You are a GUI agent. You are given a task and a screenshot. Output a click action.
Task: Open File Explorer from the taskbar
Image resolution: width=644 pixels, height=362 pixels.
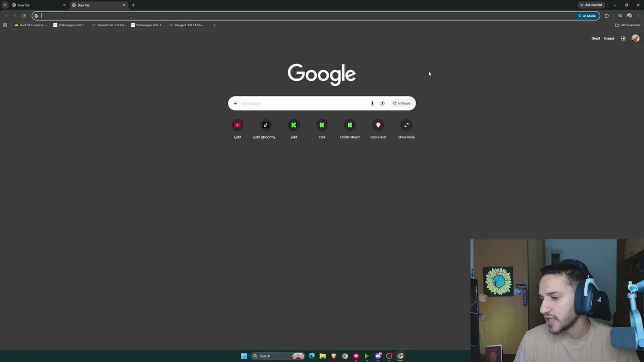coord(323,356)
